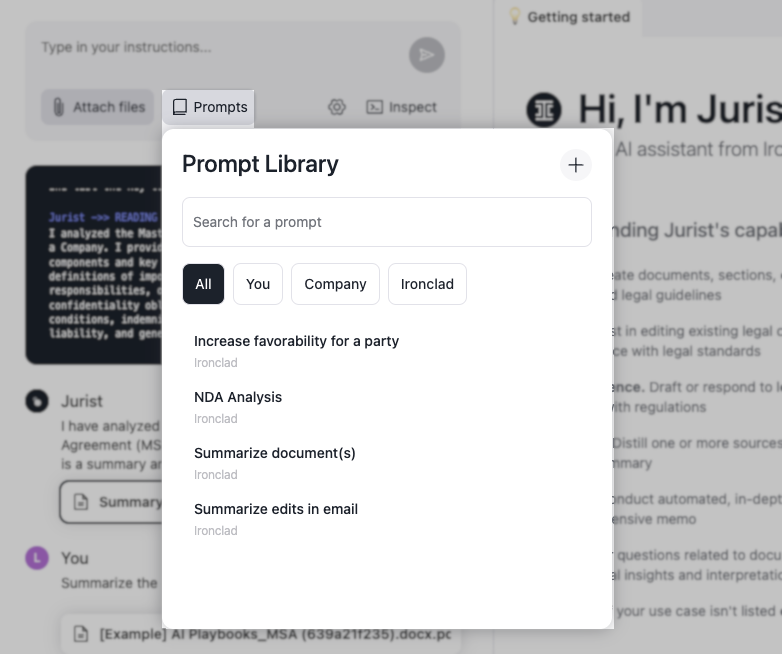Click the file icon beside AI Playbooks_MSA
Viewport: 782px width, 654px height.
click(81, 634)
